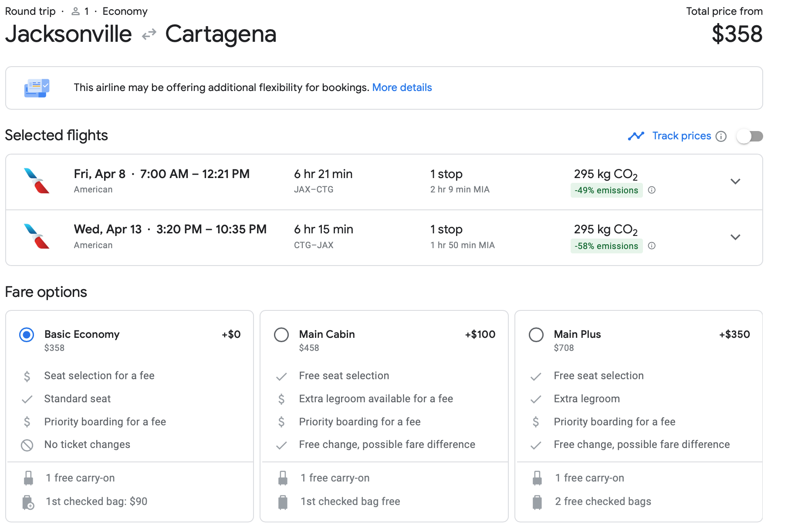The height and width of the screenshot is (532, 798).
Task: Click the -49% emissions badge
Action: click(x=606, y=190)
